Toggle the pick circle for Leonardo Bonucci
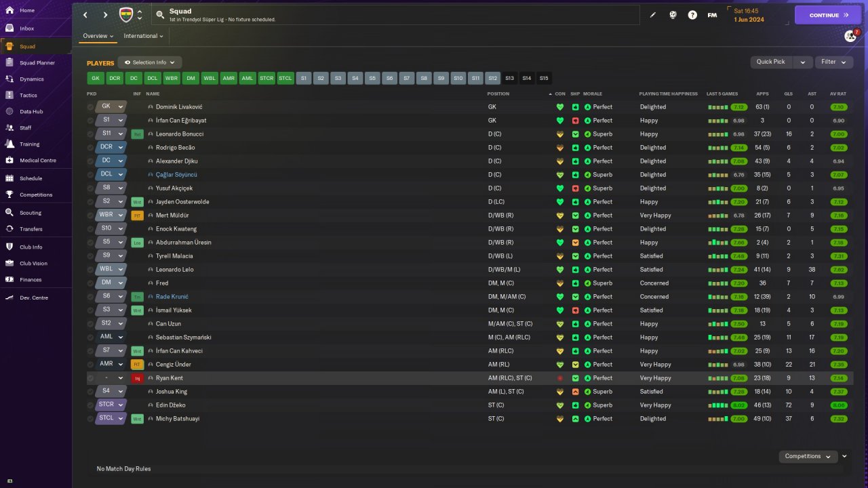 pyautogui.click(x=90, y=134)
